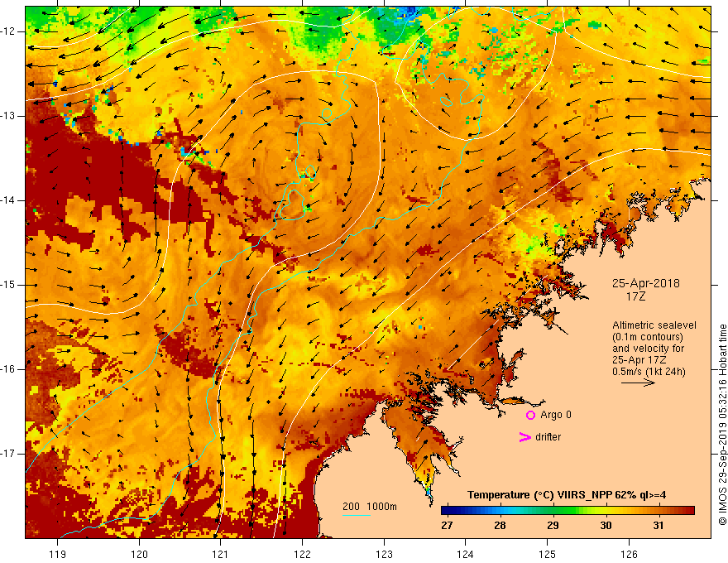Click the latitude axis label '-12'
728x563 pixels.
point(9,31)
